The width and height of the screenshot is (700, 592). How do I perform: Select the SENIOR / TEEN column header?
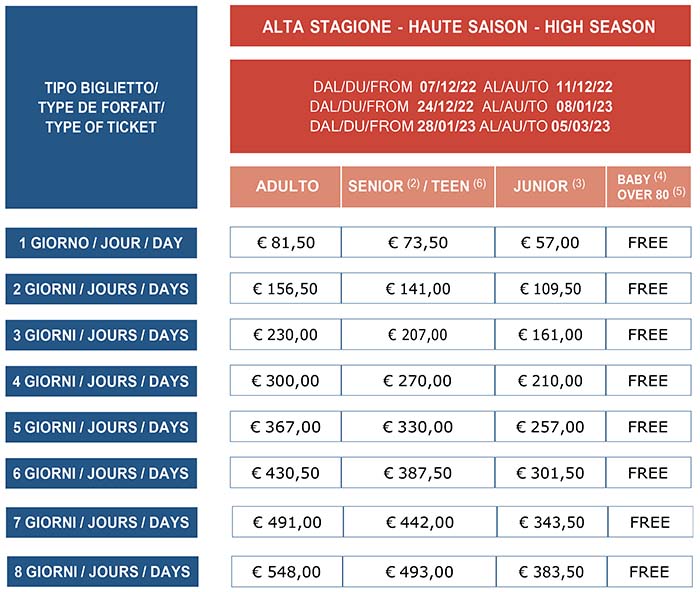click(418, 186)
